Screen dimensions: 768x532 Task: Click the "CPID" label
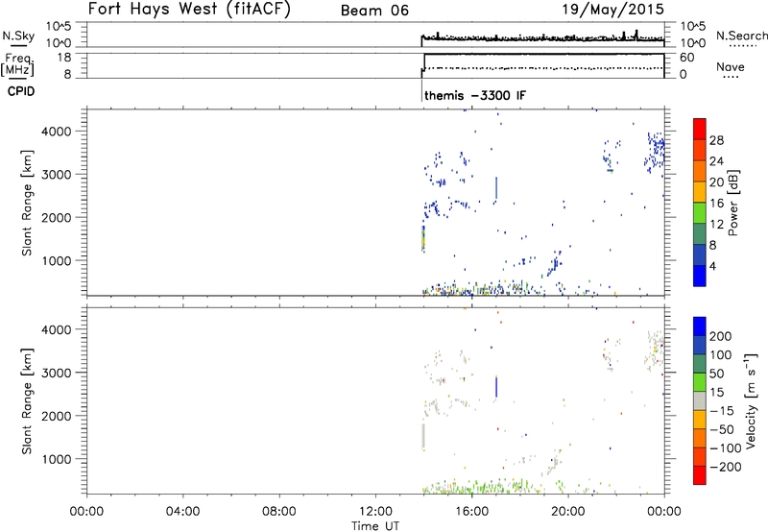click(x=21, y=91)
